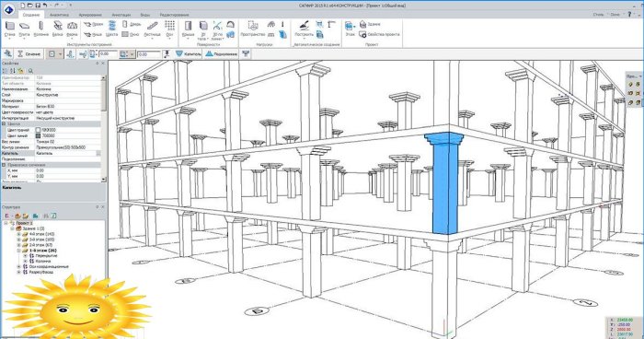Expand the Разрез/Фасад tree node
This screenshot has width=644, height=339.
click(x=18, y=272)
